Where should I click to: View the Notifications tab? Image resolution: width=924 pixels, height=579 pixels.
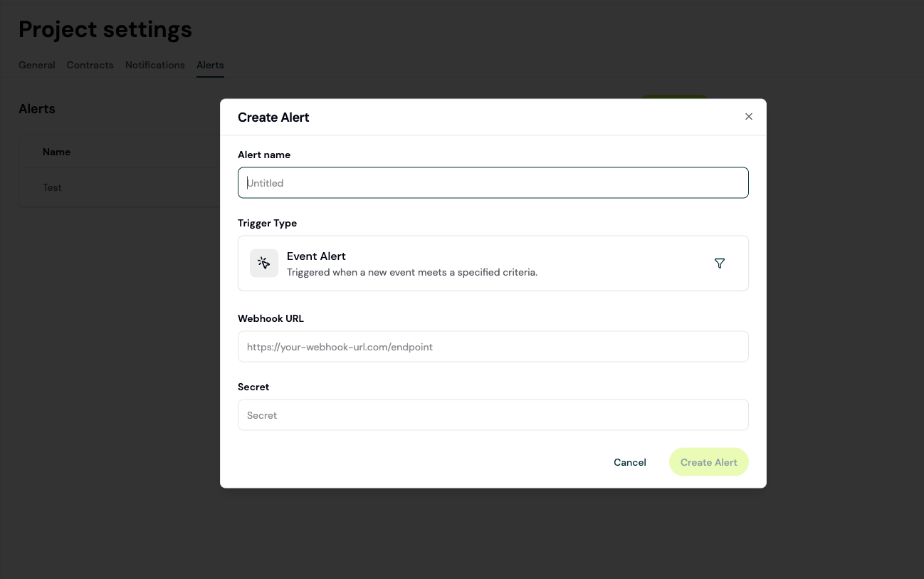[154, 65]
